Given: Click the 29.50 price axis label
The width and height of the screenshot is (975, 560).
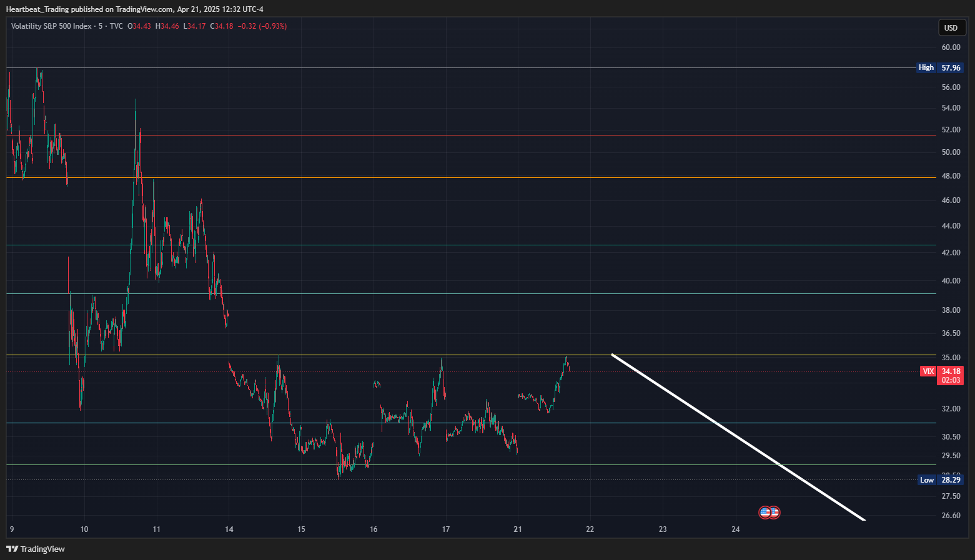Looking at the screenshot, I should [x=951, y=456].
